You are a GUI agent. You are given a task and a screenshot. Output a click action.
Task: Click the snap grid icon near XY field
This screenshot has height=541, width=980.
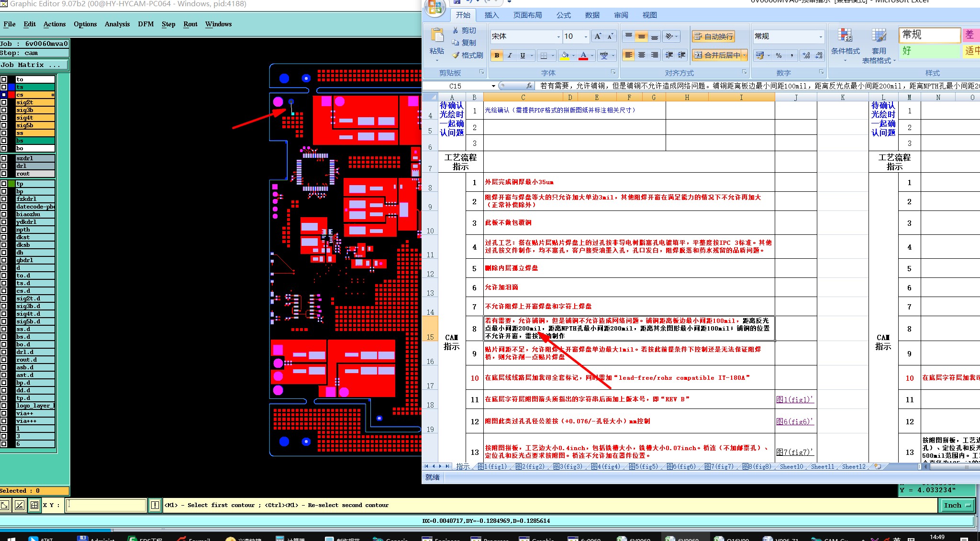point(34,505)
